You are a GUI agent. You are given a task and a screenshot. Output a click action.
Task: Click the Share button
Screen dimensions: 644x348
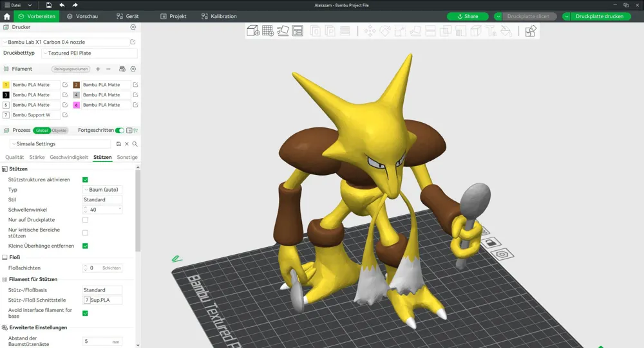pyautogui.click(x=468, y=17)
